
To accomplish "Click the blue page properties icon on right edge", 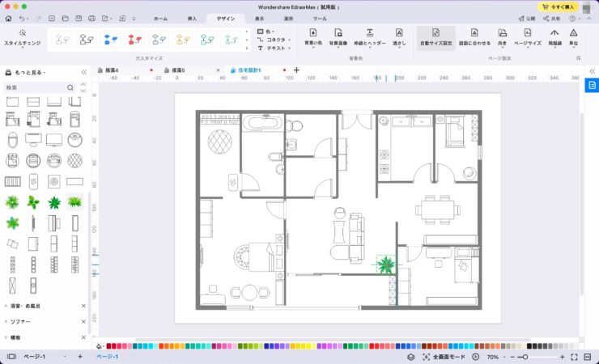I will point(592,85).
